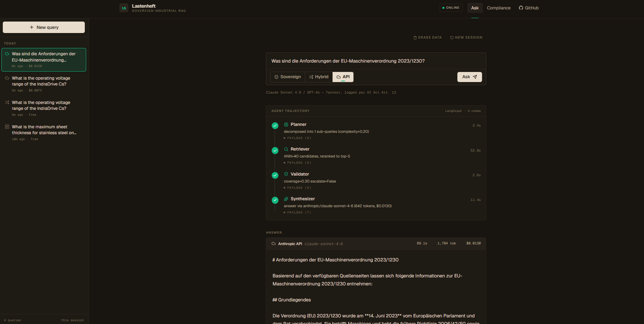Select API mode
Screen dimensions: 644x324
(343, 77)
